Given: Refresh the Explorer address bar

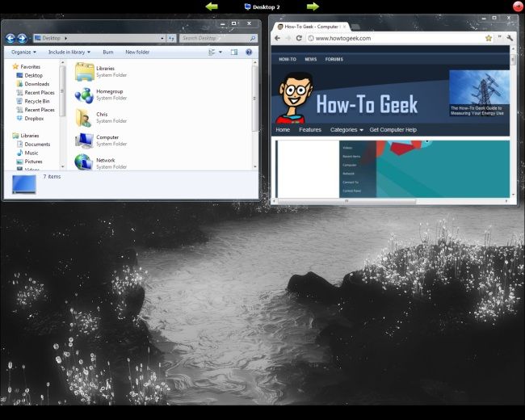Looking at the screenshot, I should click(171, 38).
